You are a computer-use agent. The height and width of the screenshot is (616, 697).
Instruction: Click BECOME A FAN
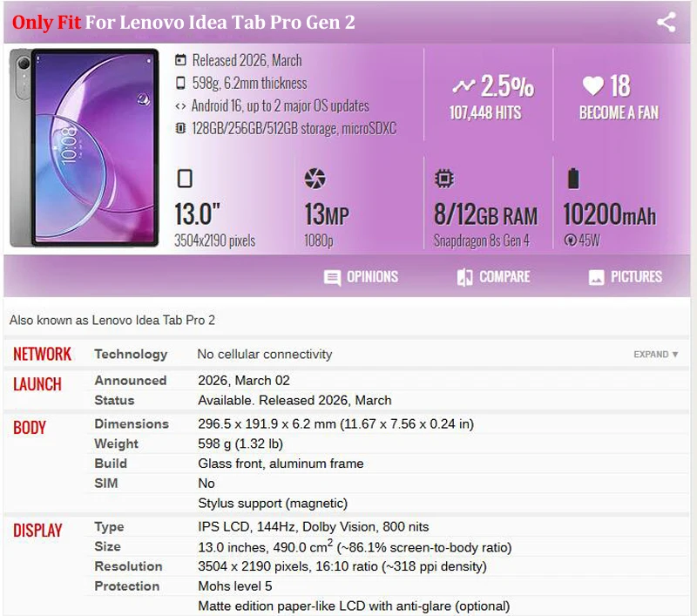(619, 113)
